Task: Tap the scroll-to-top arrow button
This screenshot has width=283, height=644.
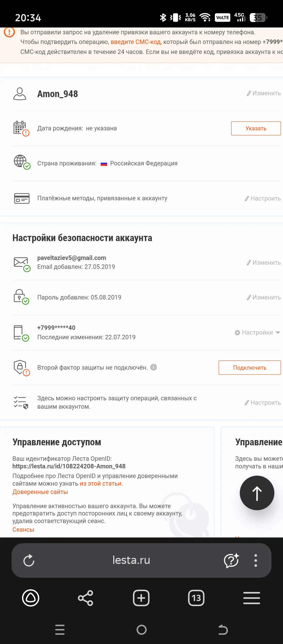Action: [257, 493]
